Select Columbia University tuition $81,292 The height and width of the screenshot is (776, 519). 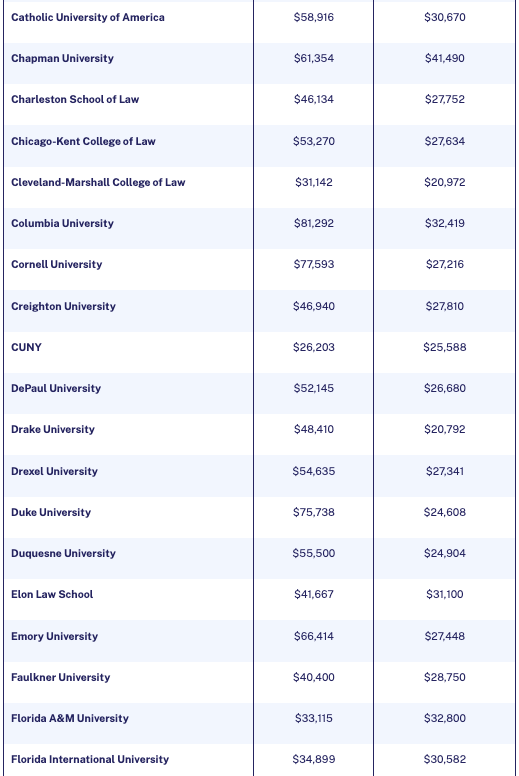(314, 223)
